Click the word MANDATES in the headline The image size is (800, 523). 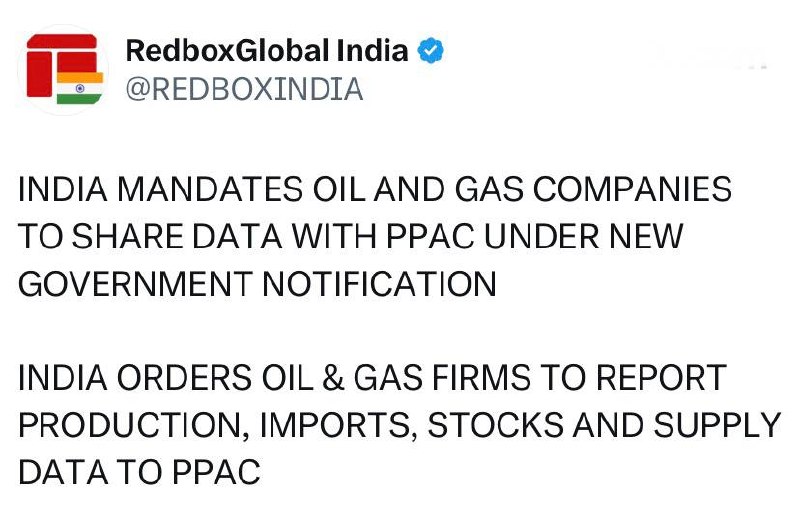coord(210,189)
